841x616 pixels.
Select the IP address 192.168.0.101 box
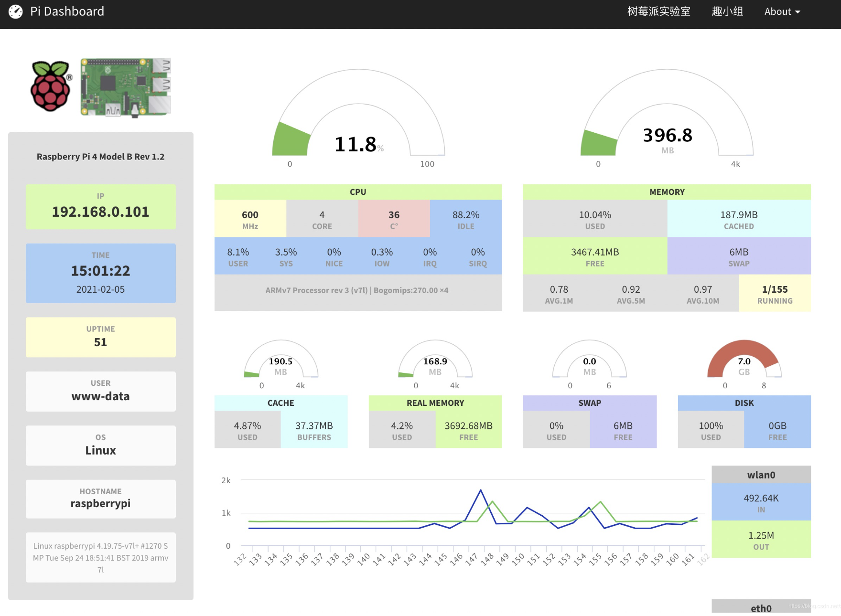(x=100, y=207)
